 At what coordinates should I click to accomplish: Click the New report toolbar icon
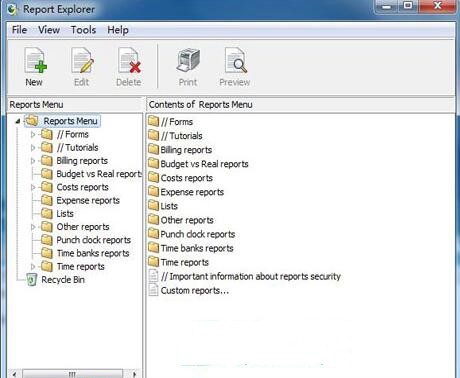click(x=35, y=60)
